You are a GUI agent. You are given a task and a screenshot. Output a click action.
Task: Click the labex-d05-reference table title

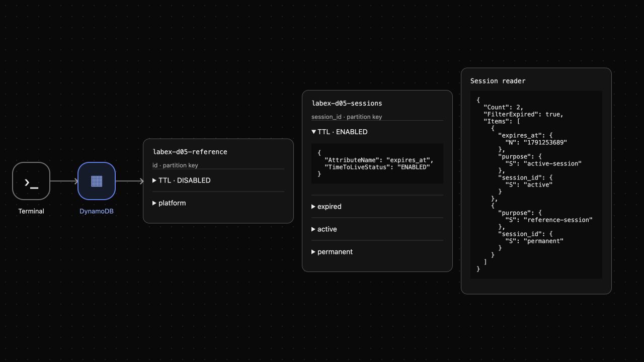point(190,152)
